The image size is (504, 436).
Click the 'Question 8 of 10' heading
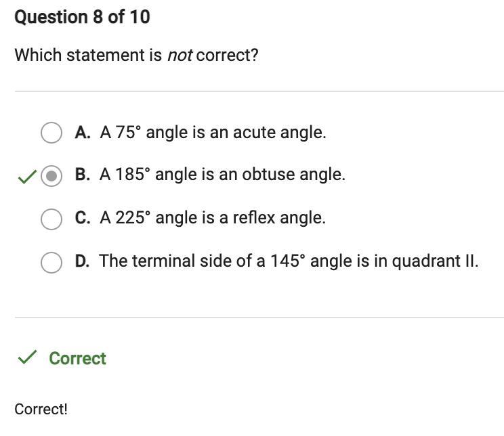click(82, 17)
